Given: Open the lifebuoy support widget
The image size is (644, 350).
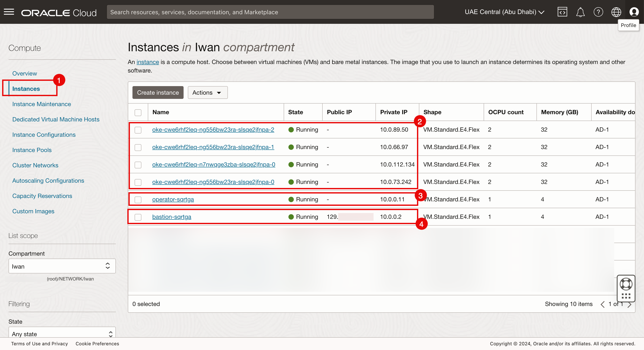Looking at the screenshot, I should 626,284.
